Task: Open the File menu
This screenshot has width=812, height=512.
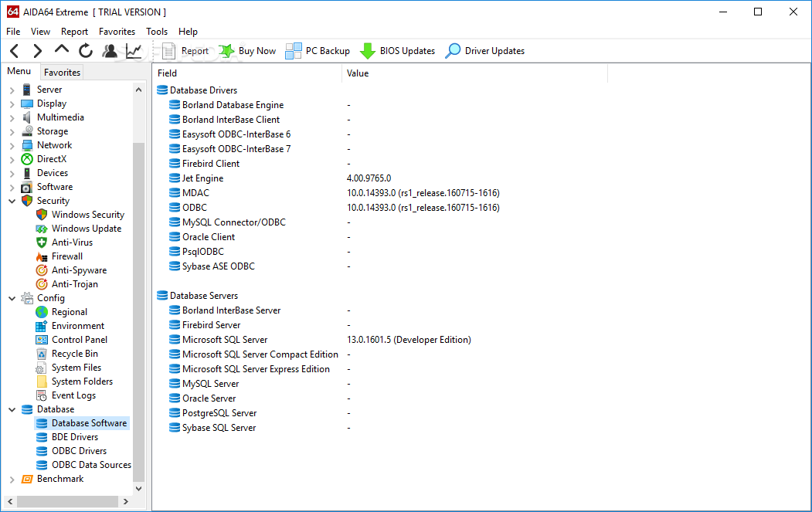Action: click(13, 32)
